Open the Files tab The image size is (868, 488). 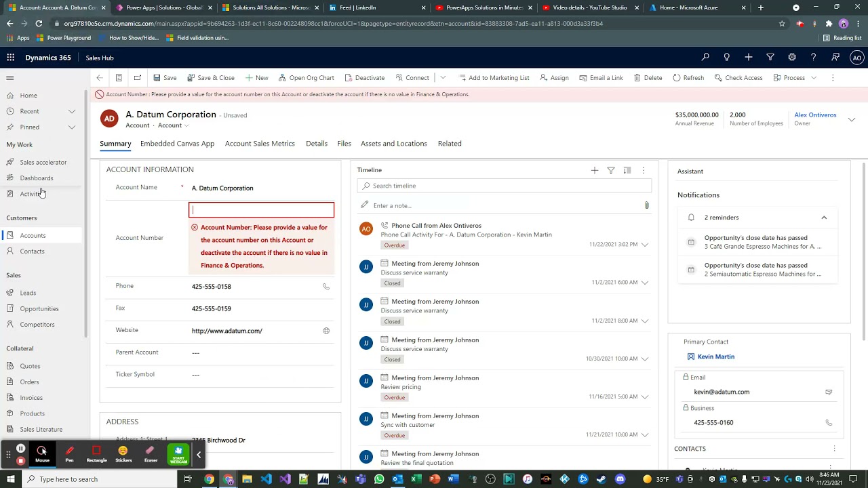coord(344,144)
